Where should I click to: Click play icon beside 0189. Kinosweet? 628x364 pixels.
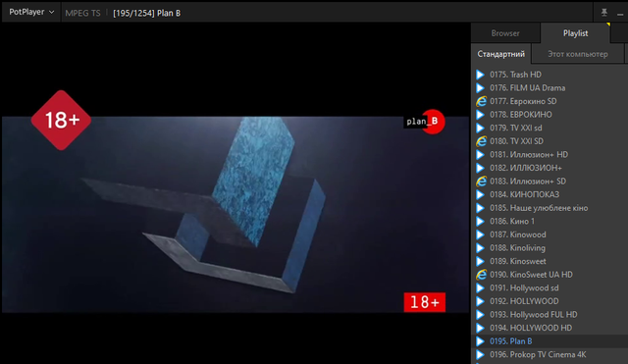coord(480,261)
